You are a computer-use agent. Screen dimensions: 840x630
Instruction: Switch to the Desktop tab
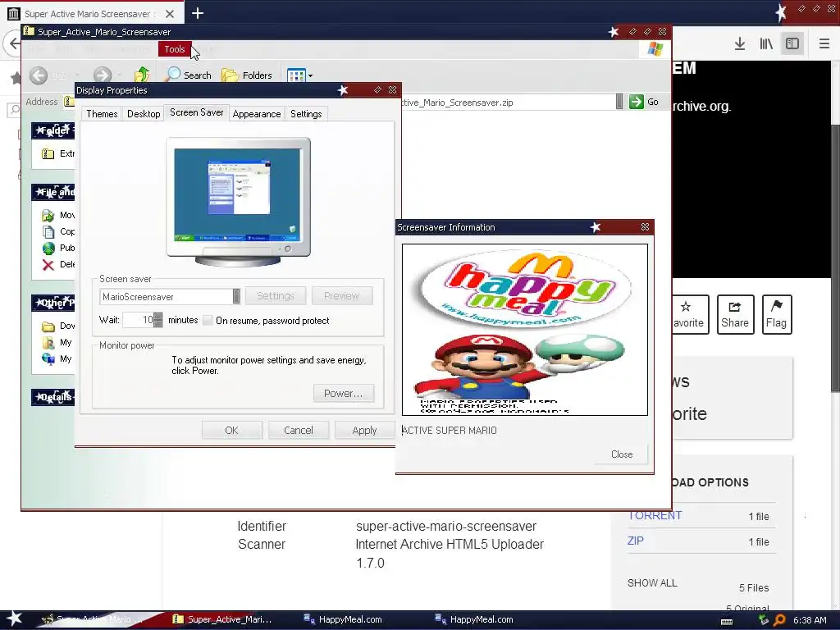[144, 113]
